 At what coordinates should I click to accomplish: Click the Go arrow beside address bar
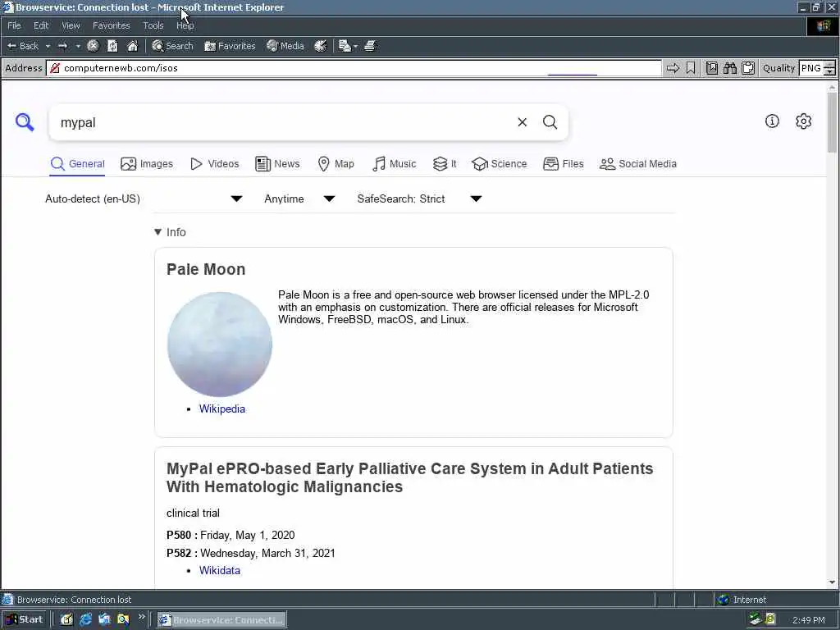[673, 68]
